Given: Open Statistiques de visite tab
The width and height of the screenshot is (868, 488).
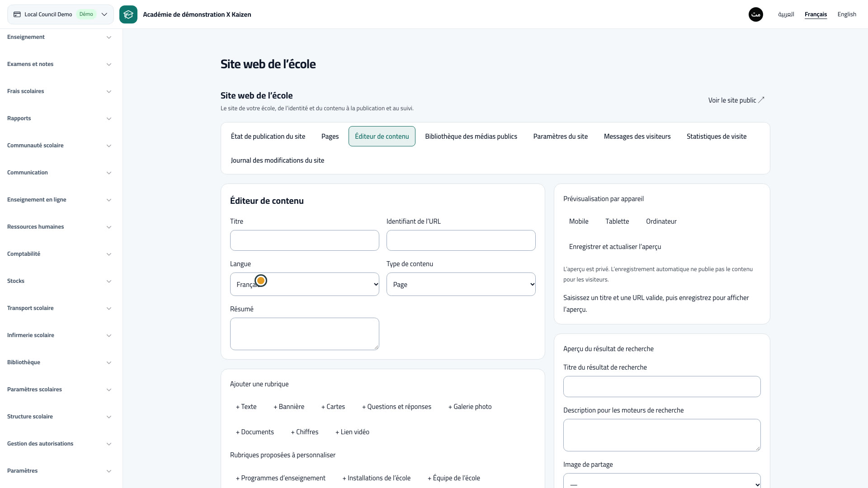Looking at the screenshot, I should (x=717, y=136).
